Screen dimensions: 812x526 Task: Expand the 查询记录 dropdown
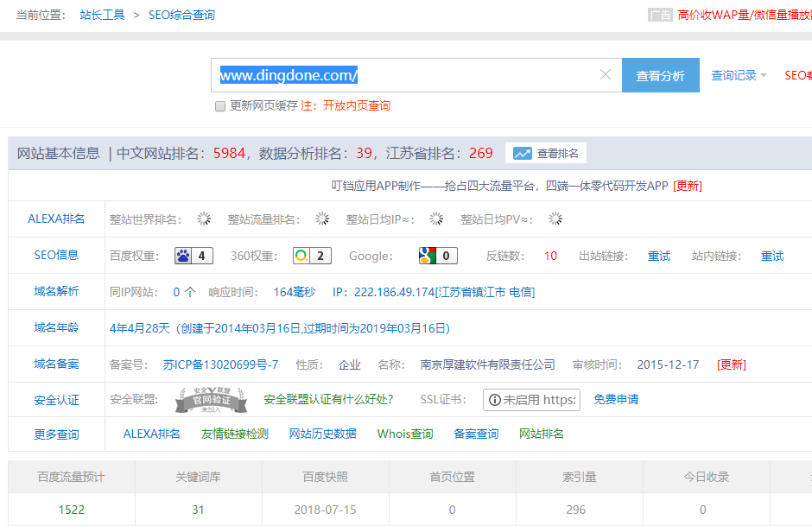coord(739,76)
